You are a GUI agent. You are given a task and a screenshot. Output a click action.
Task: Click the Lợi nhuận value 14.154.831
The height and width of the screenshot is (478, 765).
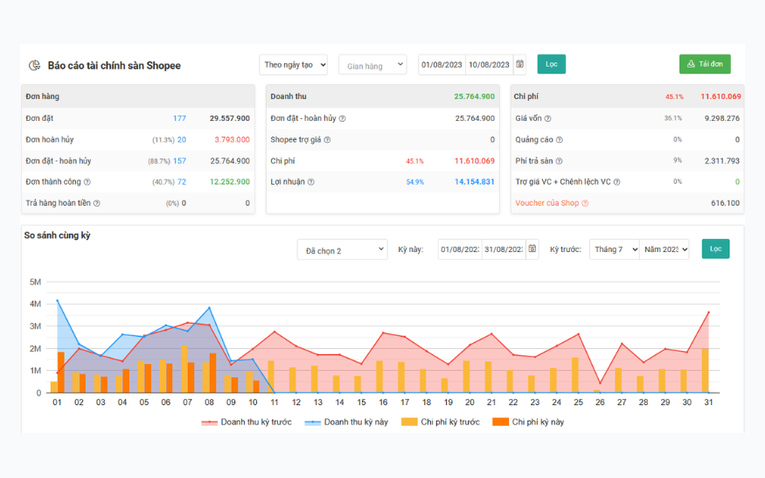[x=474, y=182]
